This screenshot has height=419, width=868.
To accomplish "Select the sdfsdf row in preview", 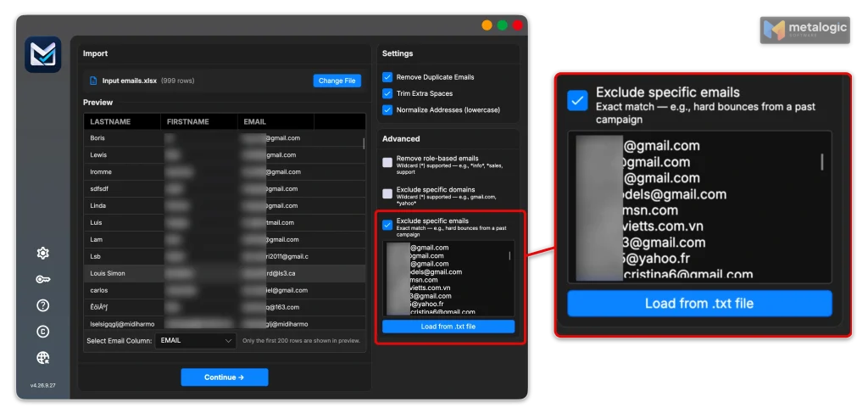I will (224, 189).
